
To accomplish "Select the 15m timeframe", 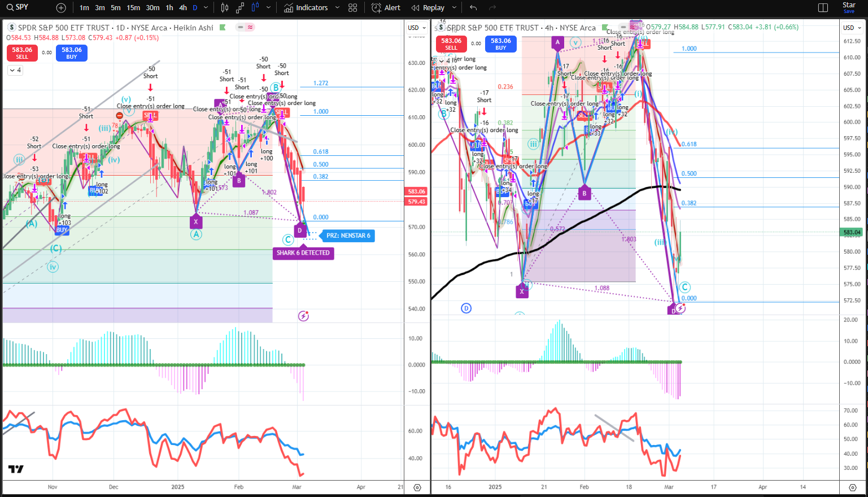I will [x=133, y=8].
